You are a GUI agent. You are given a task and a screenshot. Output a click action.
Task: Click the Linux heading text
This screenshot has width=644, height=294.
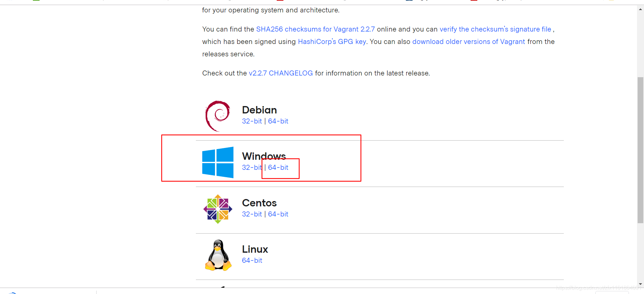click(255, 249)
